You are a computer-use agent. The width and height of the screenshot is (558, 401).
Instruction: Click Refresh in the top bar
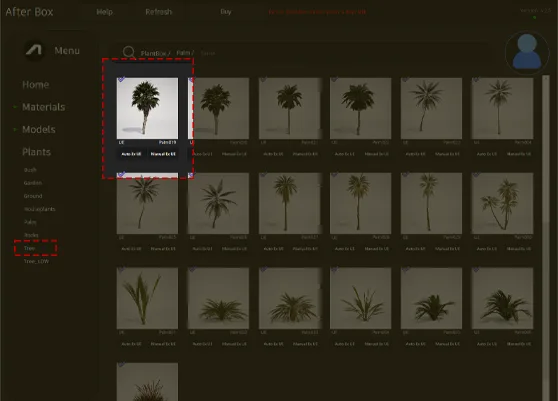[x=158, y=12]
